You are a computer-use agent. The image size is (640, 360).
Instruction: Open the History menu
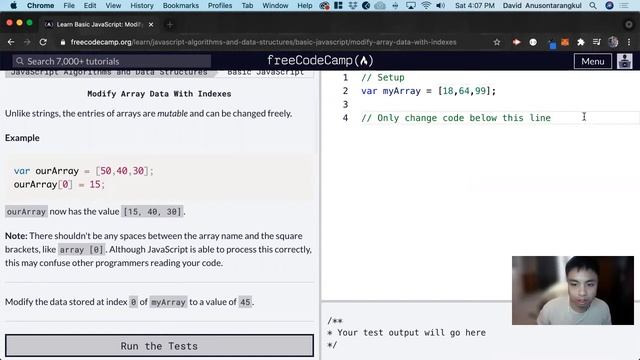point(142,5)
